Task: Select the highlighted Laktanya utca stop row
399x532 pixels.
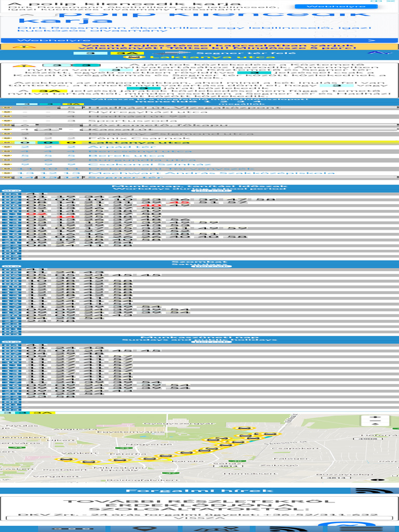Action: (199, 142)
